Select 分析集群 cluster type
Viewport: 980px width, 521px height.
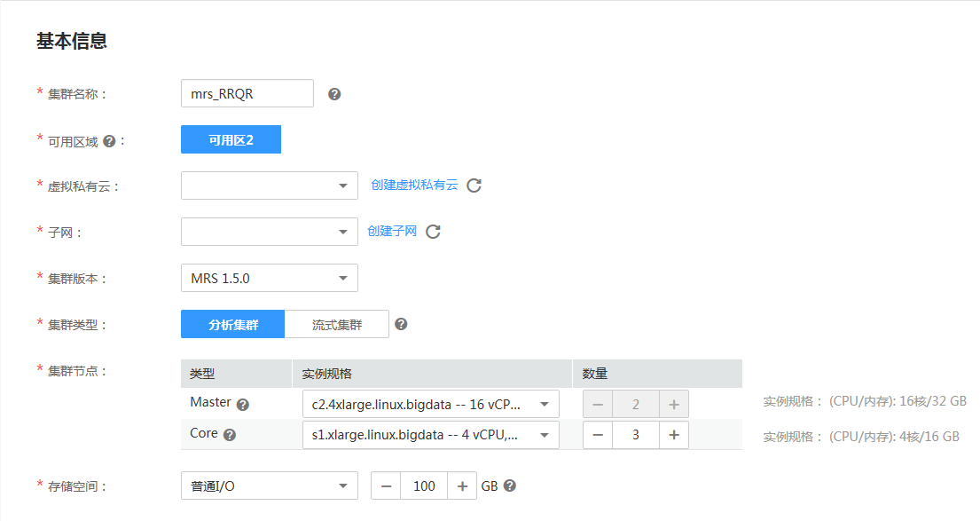click(x=232, y=324)
